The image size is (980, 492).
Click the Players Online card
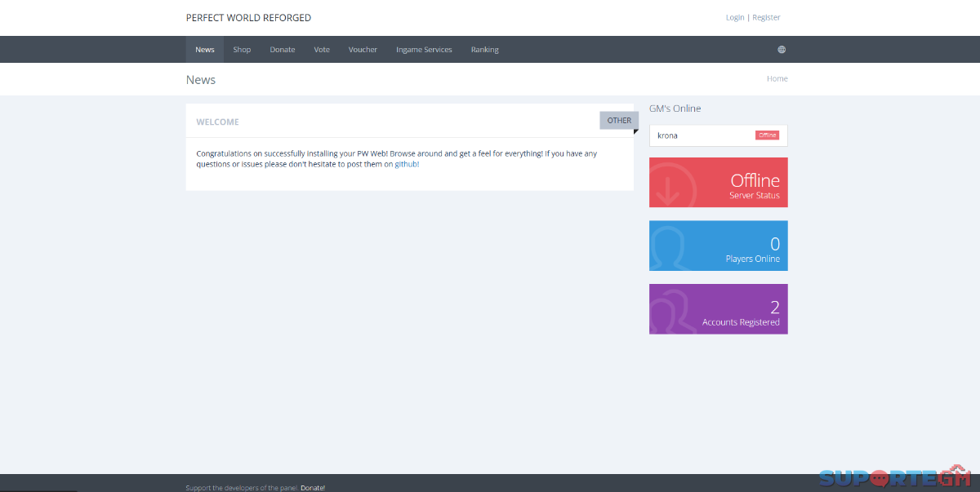click(719, 246)
